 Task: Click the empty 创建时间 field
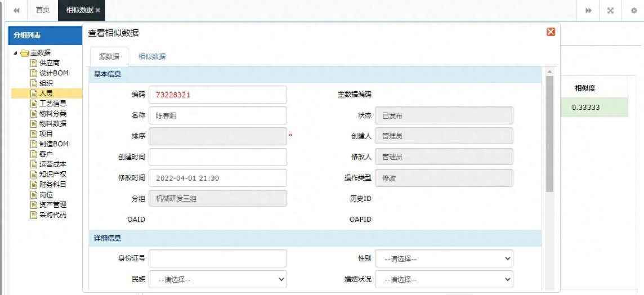[218, 157]
